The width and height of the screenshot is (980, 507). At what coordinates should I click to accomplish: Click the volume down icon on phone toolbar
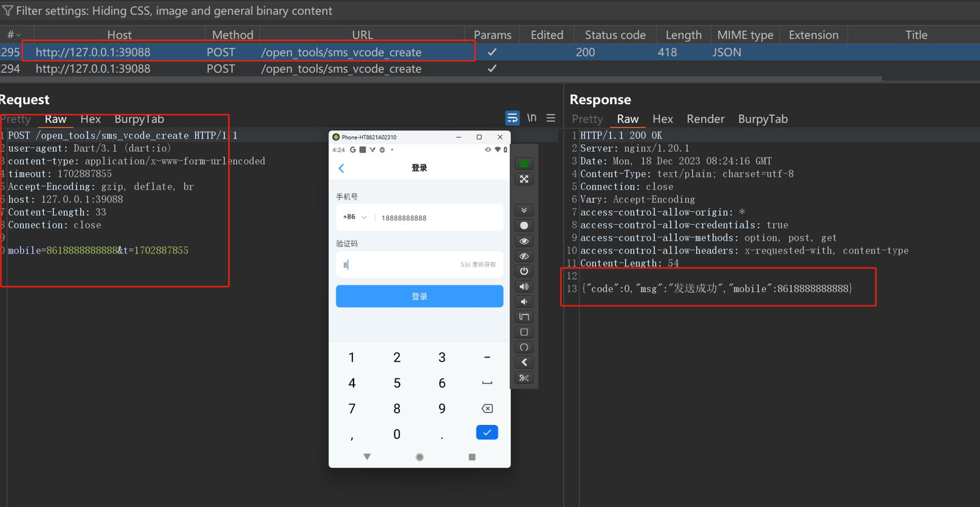tap(524, 302)
